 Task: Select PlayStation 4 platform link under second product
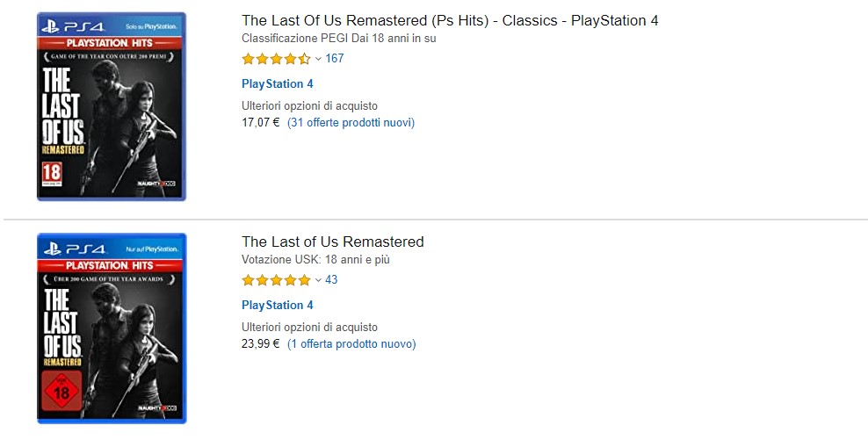coord(277,306)
